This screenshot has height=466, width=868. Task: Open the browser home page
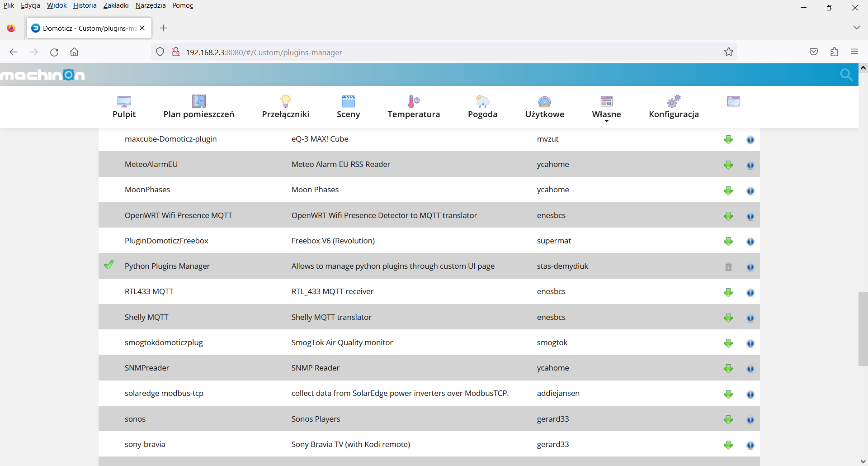(x=75, y=52)
